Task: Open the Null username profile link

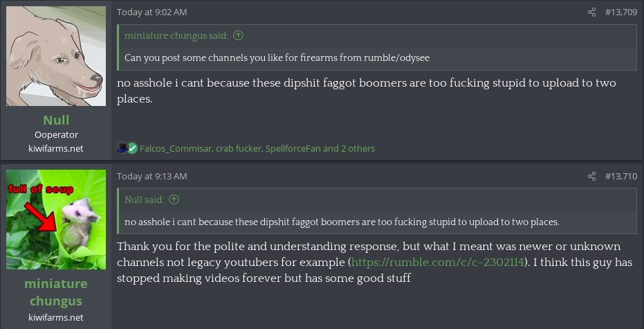Action: pyautogui.click(x=56, y=120)
